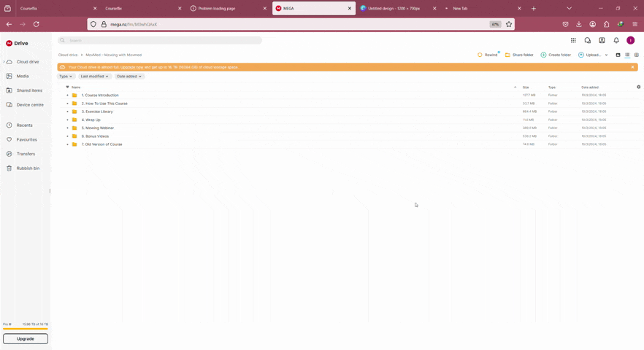The image size is (644, 350).
Task: Open the Pocket save icon in toolbar
Action: 565,24
